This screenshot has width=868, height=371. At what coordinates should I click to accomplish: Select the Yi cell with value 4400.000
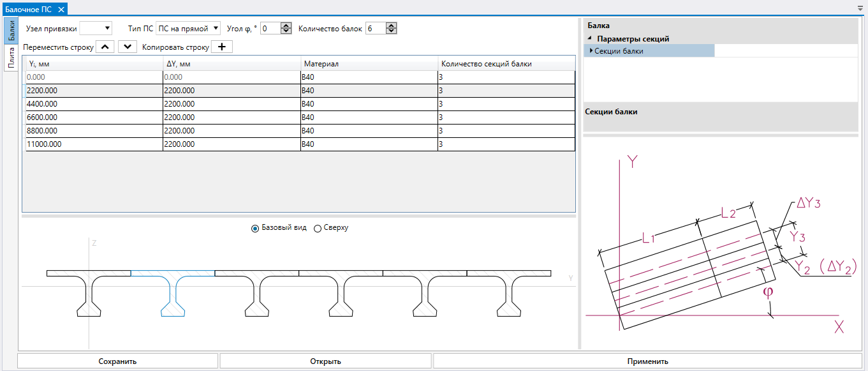point(94,104)
